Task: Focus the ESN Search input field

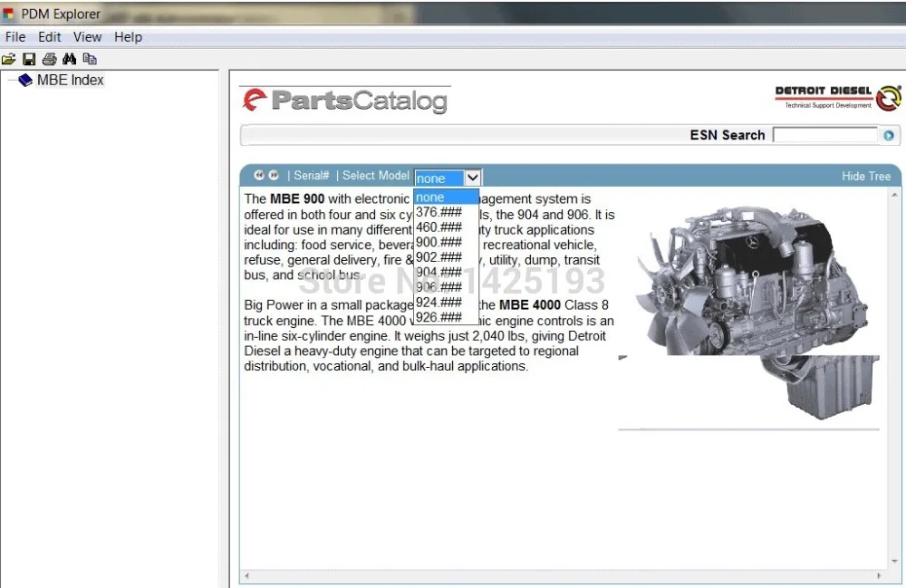Action: (x=825, y=135)
